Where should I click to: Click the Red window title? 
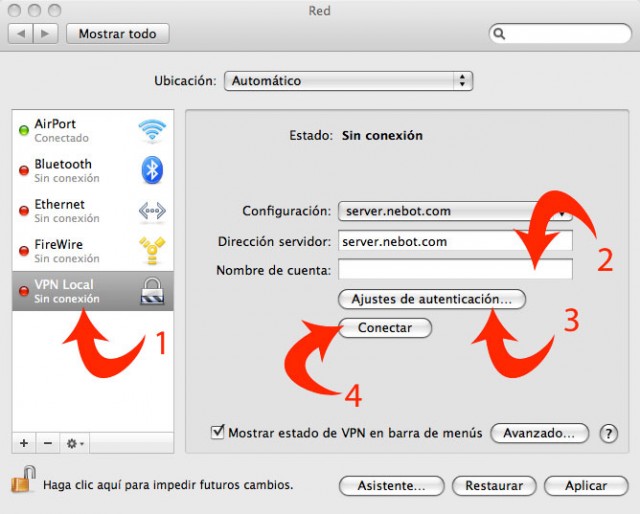click(320, 11)
